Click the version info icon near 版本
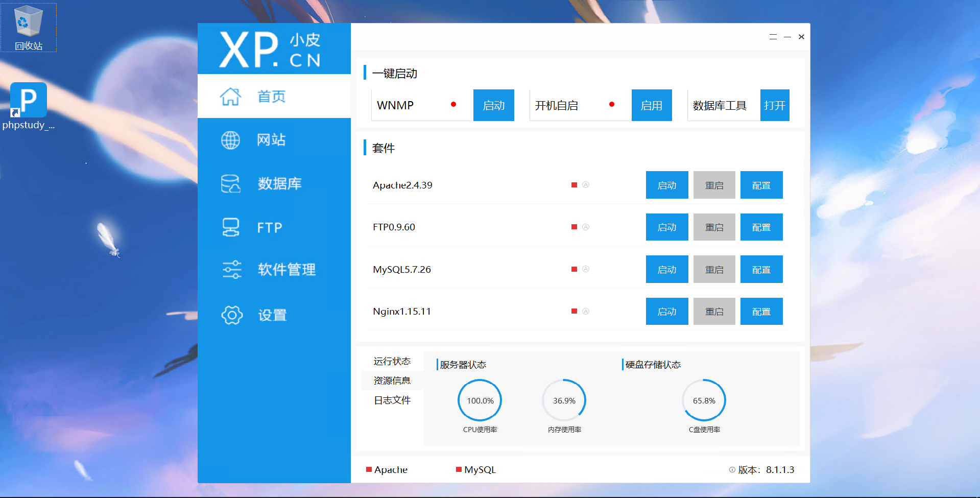The image size is (980, 498). pyautogui.click(x=732, y=470)
